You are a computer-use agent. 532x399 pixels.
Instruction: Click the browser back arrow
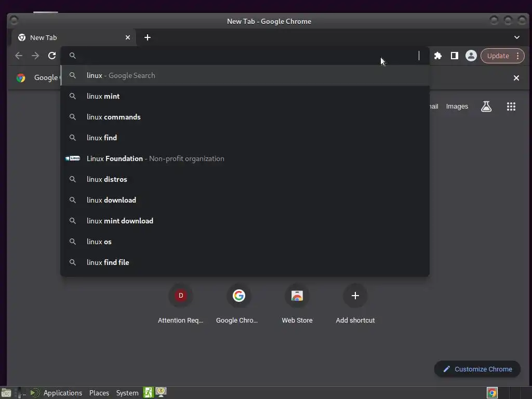[x=19, y=56]
